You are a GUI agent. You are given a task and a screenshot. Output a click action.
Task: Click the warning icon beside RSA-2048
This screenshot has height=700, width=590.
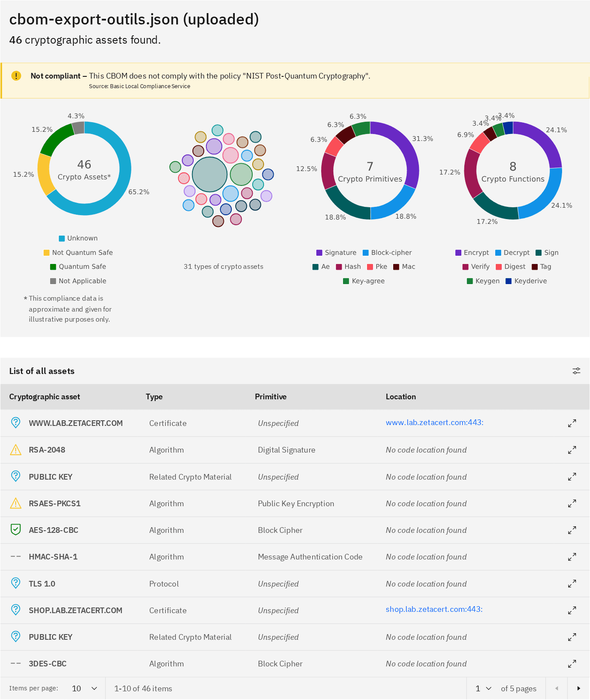pos(16,450)
